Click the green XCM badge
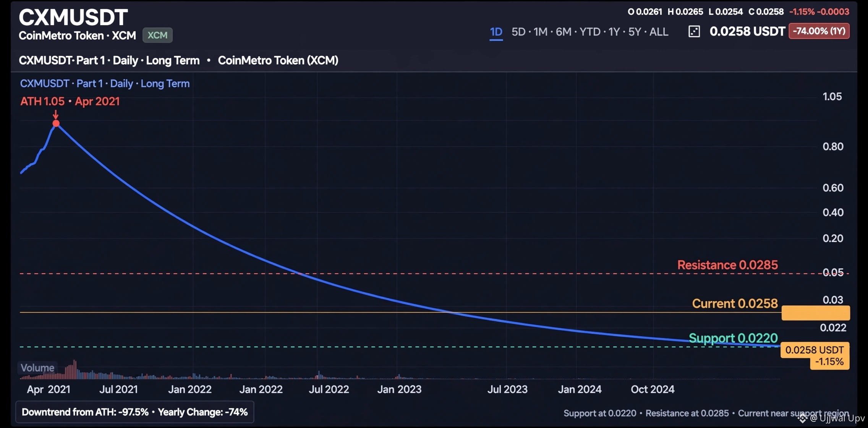This screenshot has width=868, height=428. coord(157,35)
